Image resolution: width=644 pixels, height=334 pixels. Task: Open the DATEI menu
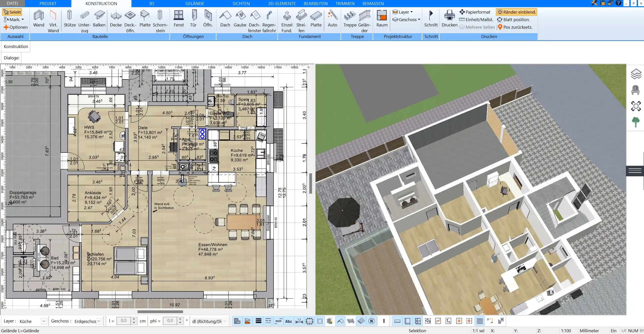12,3
